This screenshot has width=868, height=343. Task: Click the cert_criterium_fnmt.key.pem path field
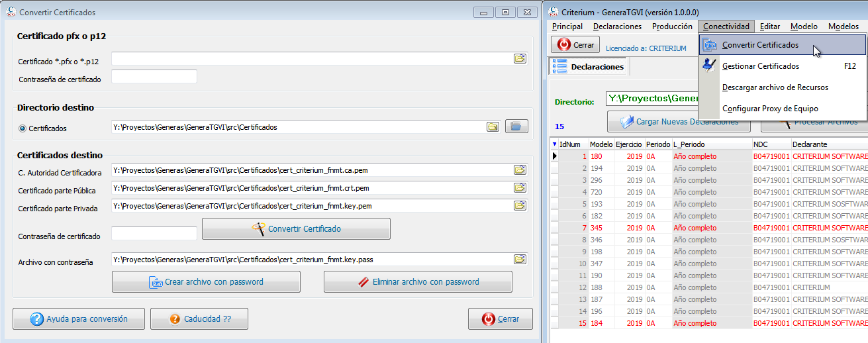[311, 206]
